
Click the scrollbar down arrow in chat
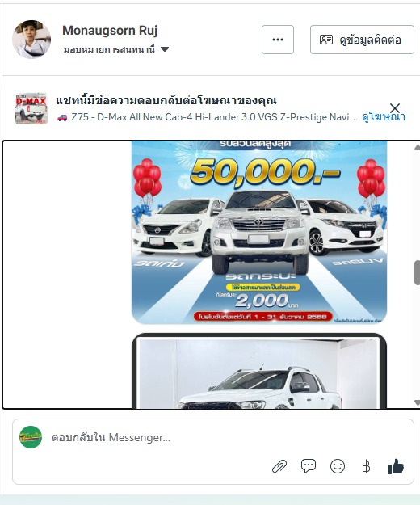pos(417,402)
